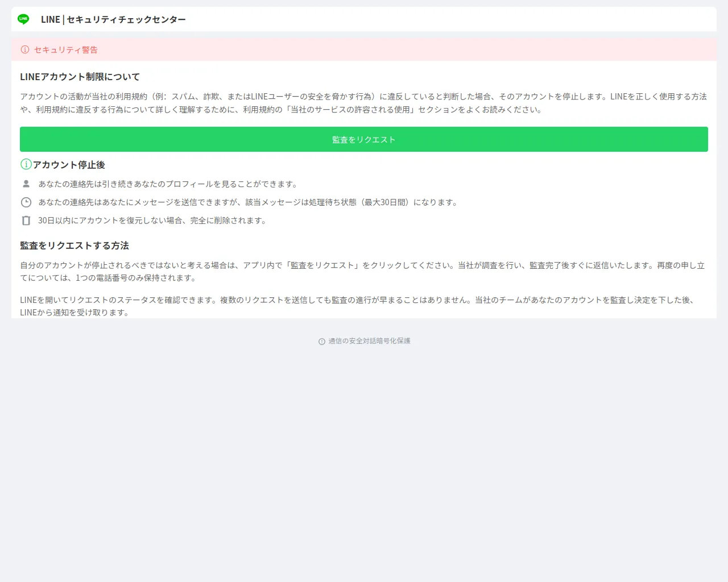Click the LINE | セキュリティチェックセンター title
This screenshot has height=582, width=728.
click(113, 19)
